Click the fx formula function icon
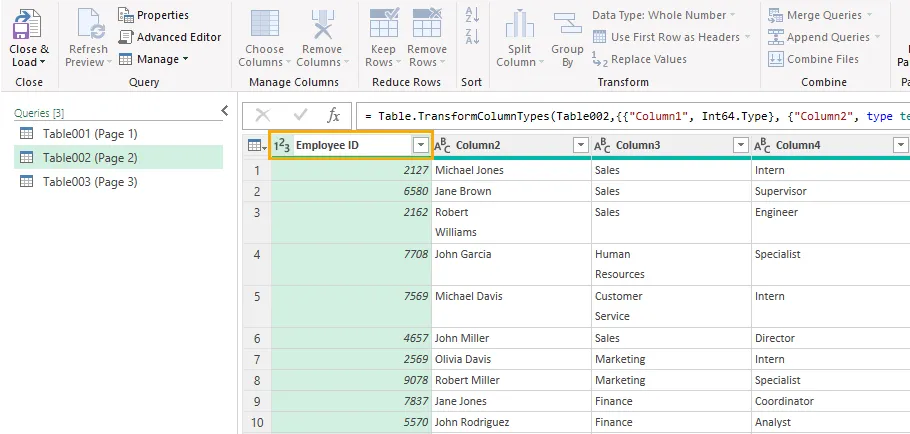 (x=334, y=115)
